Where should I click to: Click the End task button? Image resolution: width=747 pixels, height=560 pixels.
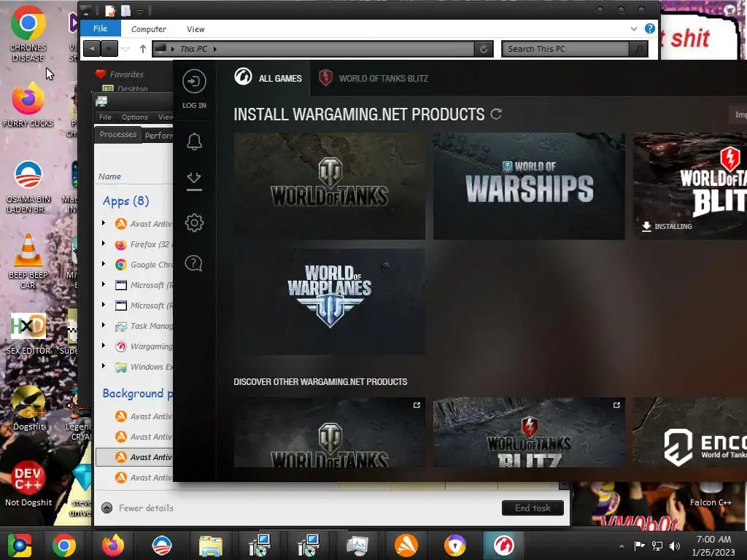[x=533, y=508]
